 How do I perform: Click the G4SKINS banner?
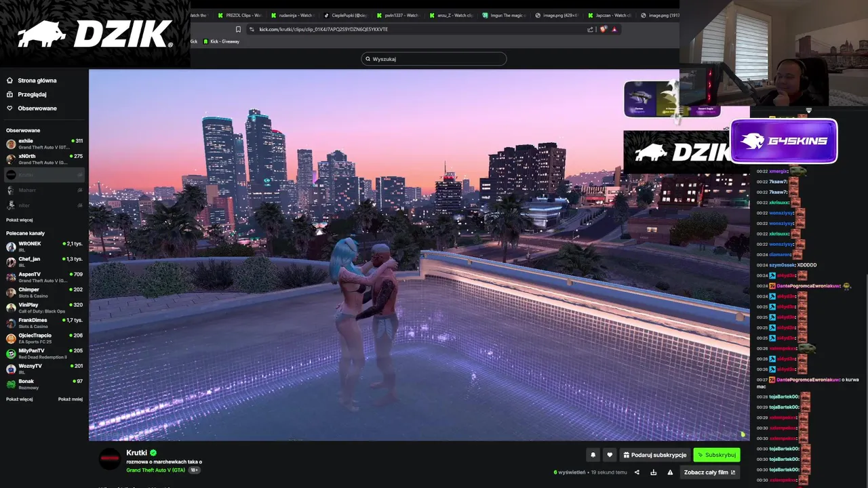pyautogui.click(x=784, y=141)
